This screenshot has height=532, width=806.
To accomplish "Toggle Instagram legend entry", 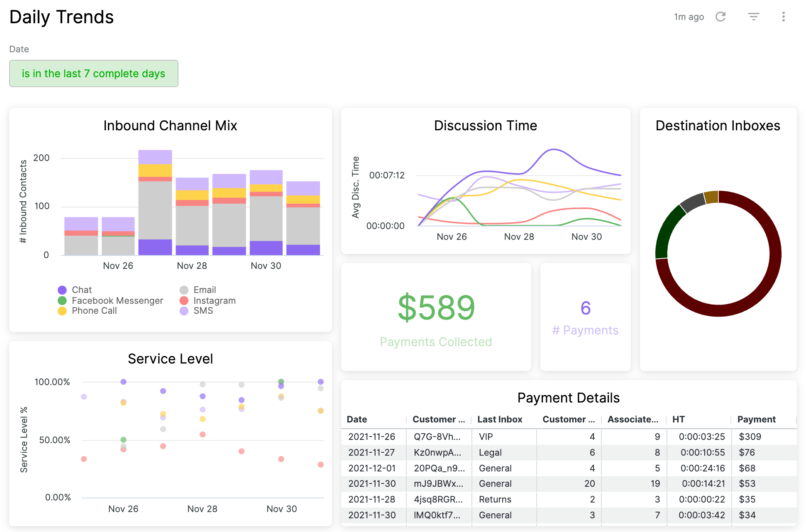I will pyautogui.click(x=208, y=300).
